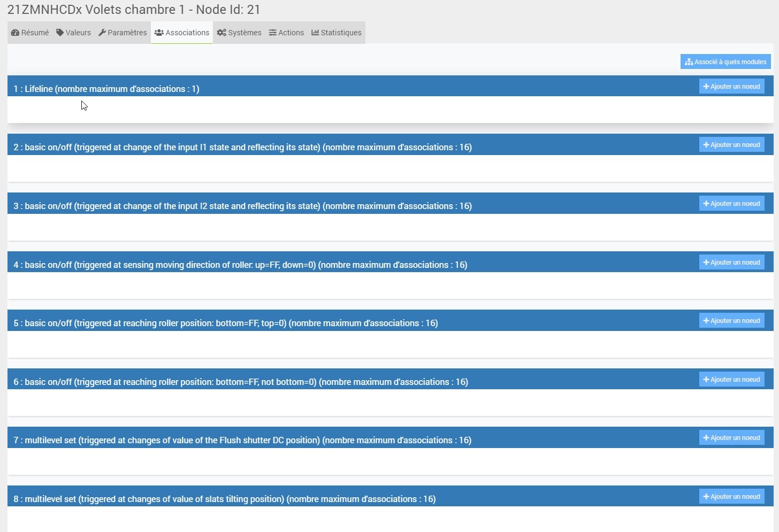This screenshot has width=779, height=532.
Task: Add a node to group 4 moving direction
Action: (x=732, y=263)
